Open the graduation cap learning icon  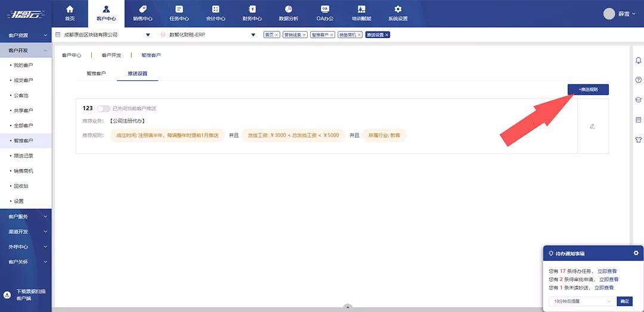638,99
